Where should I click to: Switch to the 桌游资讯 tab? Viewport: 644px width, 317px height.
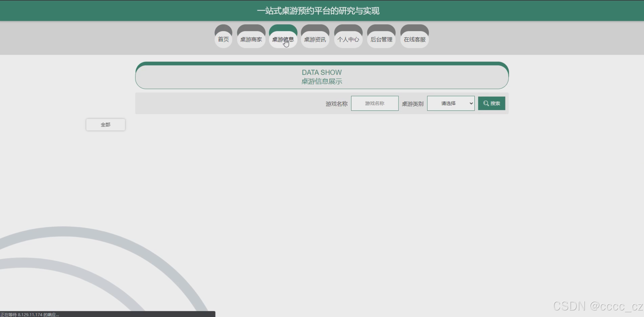pyautogui.click(x=315, y=39)
